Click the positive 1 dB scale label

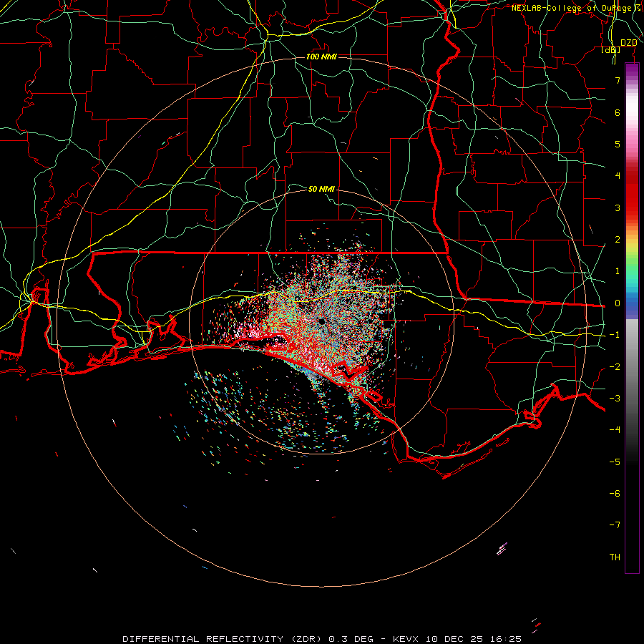(618, 271)
